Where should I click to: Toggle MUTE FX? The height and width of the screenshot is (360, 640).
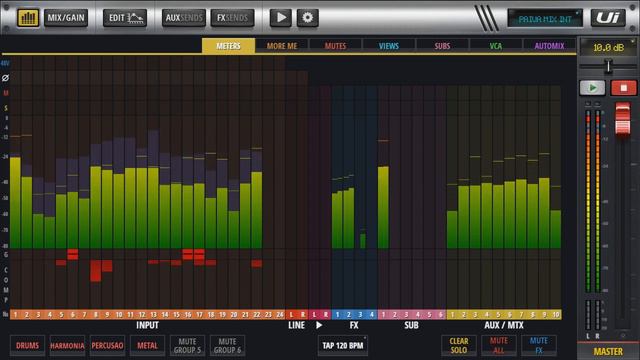coord(539,345)
